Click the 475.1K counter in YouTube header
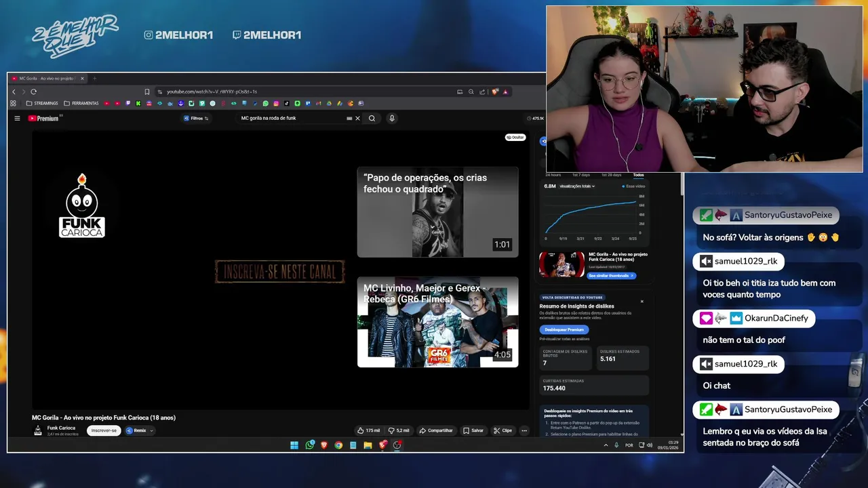 coord(536,118)
